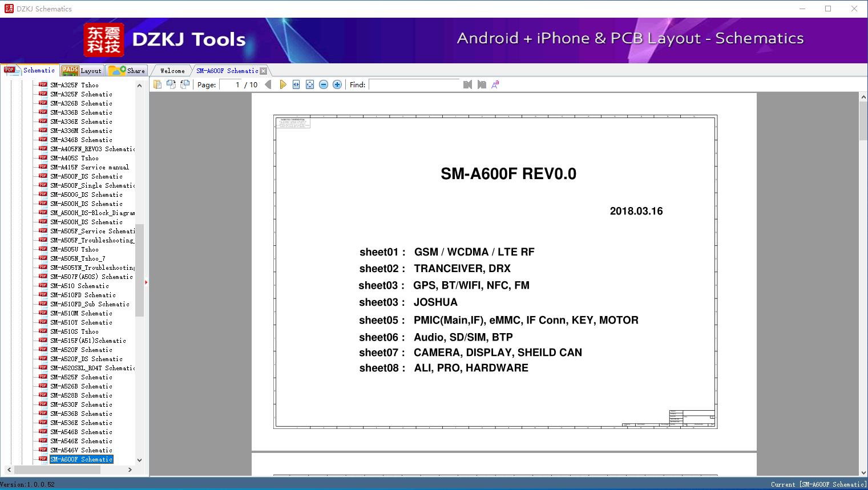Select SM-A528B Schematic entry
Screen dimensions: 868x490
click(x=81, y=395)
